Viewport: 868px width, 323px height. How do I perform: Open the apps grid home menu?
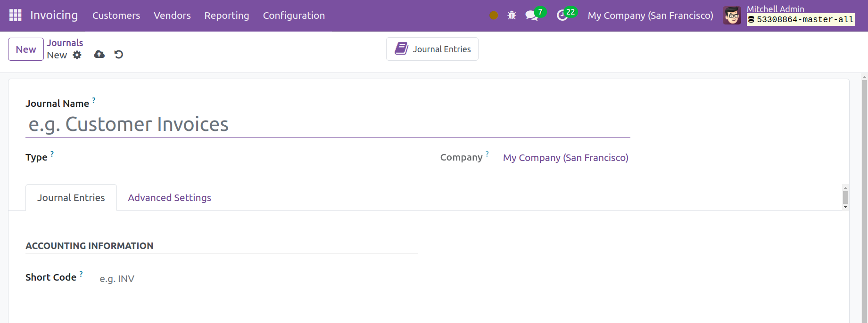click(x=15, y=15)
